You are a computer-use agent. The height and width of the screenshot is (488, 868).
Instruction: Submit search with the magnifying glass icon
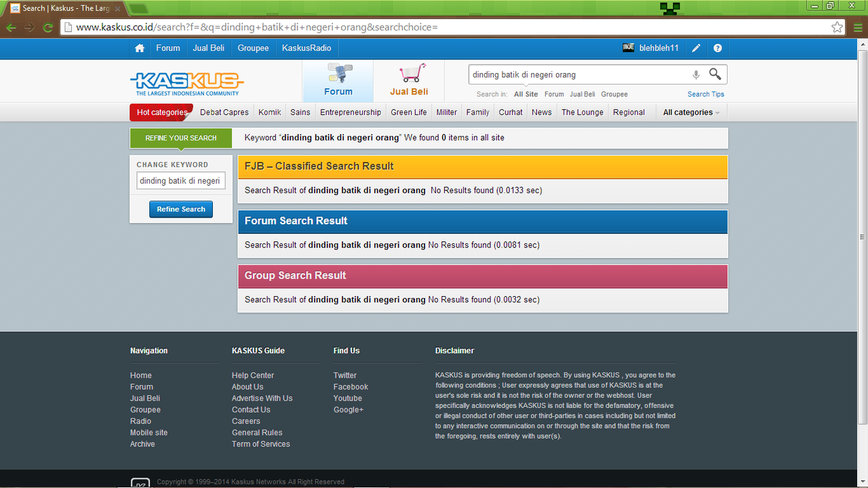click(715, 74)
